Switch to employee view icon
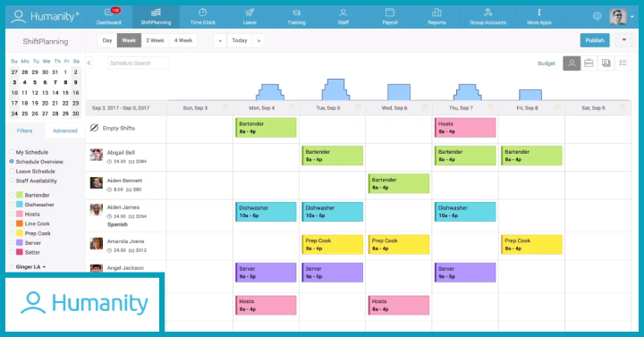The image size is (644, 337). [572, 63]
